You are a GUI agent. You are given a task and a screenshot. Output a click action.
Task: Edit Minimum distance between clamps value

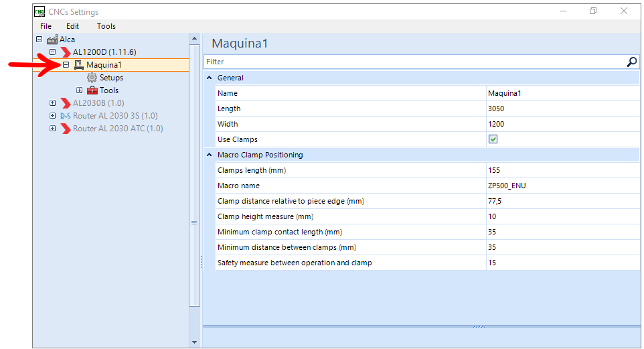[x=562, y=247]
